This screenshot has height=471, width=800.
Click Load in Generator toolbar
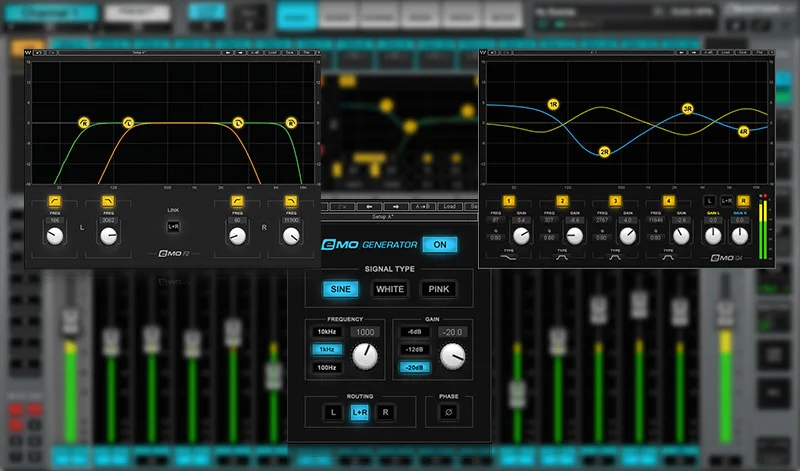(449, 206)
